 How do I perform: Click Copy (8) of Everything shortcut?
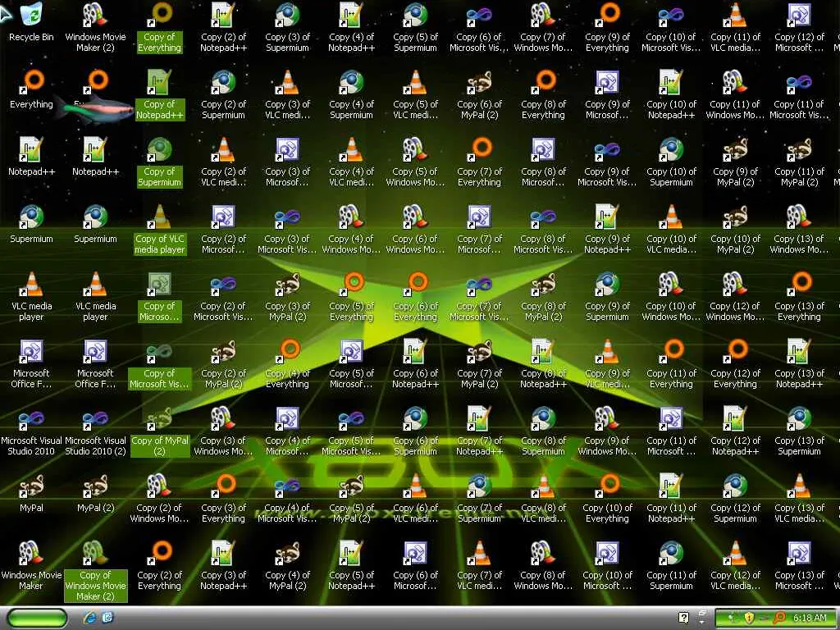click(x=543, y=94)
